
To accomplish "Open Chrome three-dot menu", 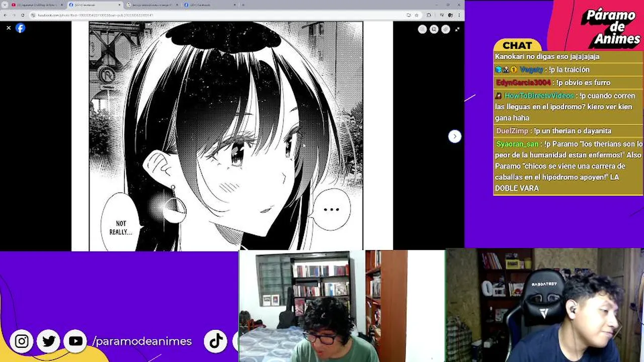I will (459, 15).
